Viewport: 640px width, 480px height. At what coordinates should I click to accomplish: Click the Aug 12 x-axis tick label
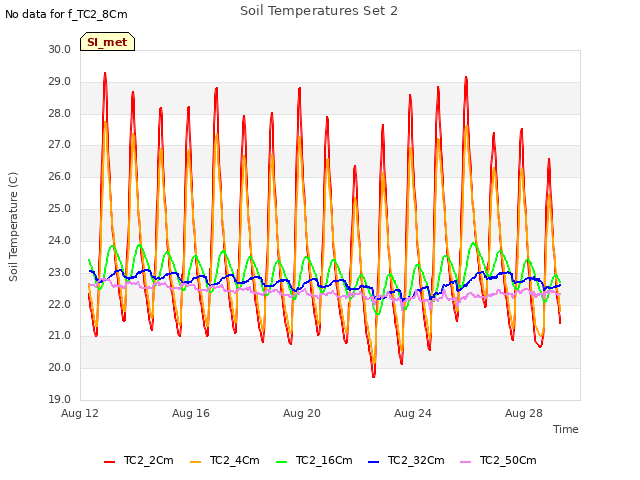80,413
